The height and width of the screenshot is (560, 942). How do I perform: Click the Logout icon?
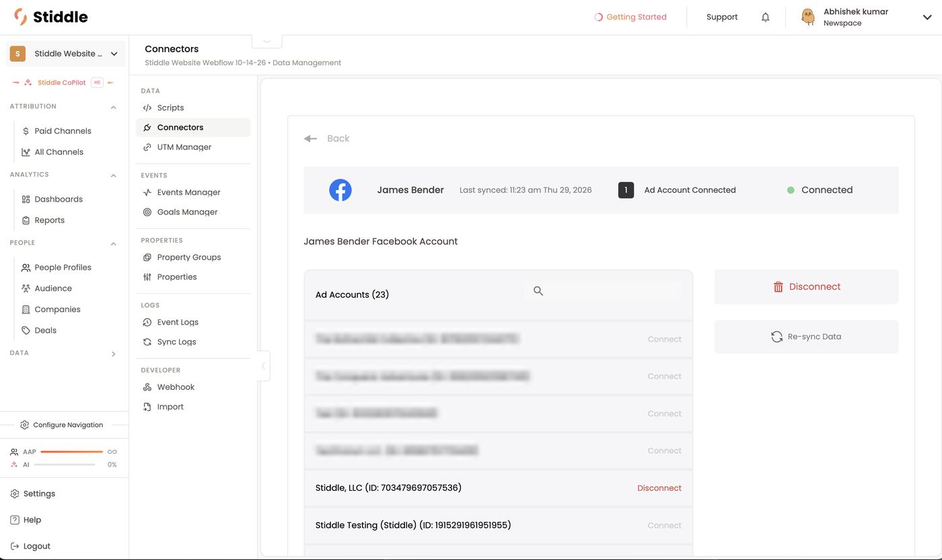tap(15, 546)
